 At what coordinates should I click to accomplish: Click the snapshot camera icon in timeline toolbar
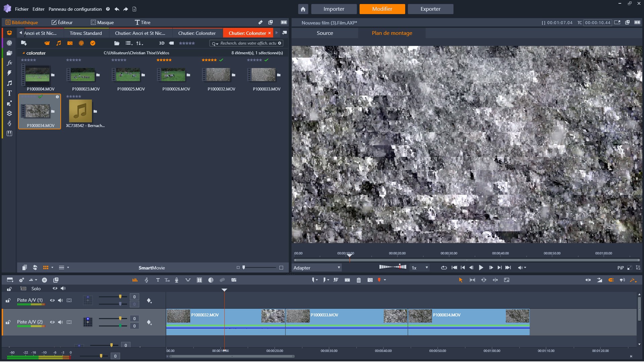[370, 280]
